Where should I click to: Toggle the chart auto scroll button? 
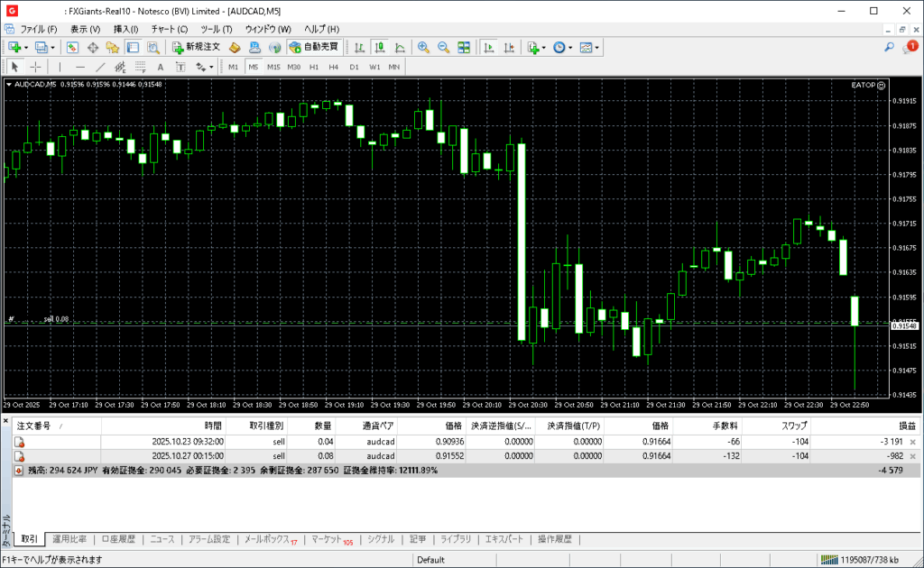coord(488,47)
